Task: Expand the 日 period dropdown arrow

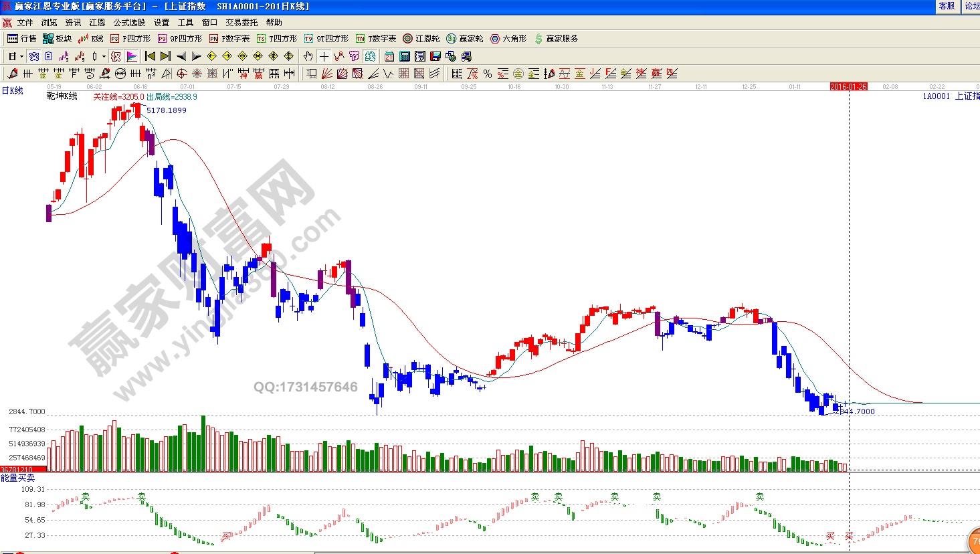Action: pos(21,56)
